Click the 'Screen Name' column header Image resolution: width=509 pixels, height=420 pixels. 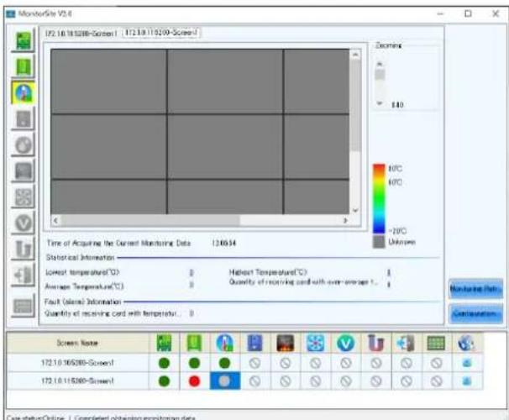[x=77, y=343]
